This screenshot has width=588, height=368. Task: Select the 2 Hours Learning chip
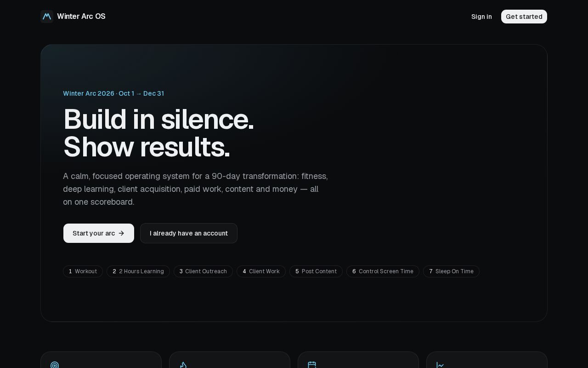pyautogui.click(x=138, y=271)
